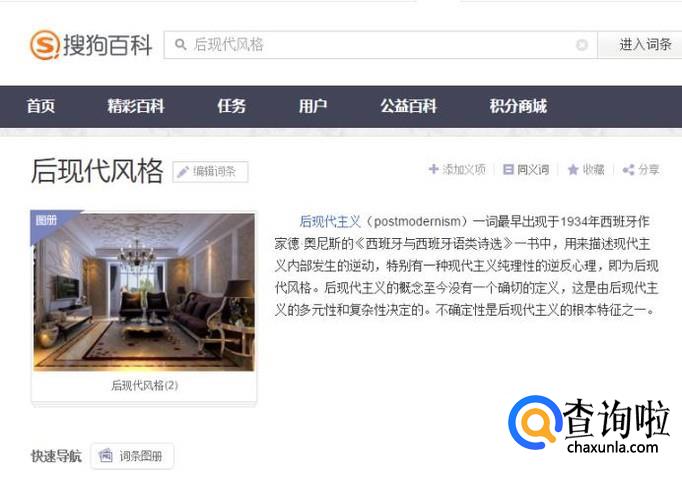This screenshot has height=478, width=682.
Task: Clear the search box with the X icon
Action: 582,44
